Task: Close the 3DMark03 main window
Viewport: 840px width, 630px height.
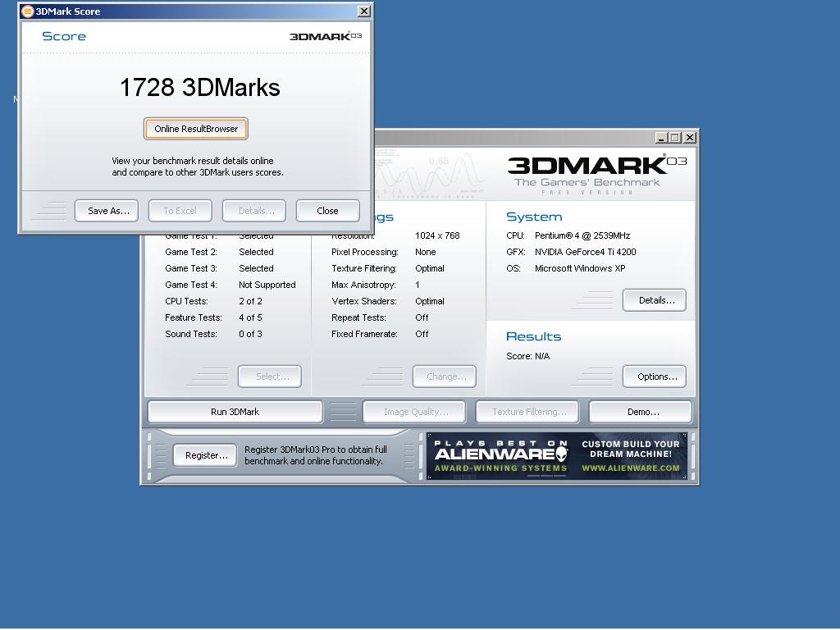Action: (690, 138)
